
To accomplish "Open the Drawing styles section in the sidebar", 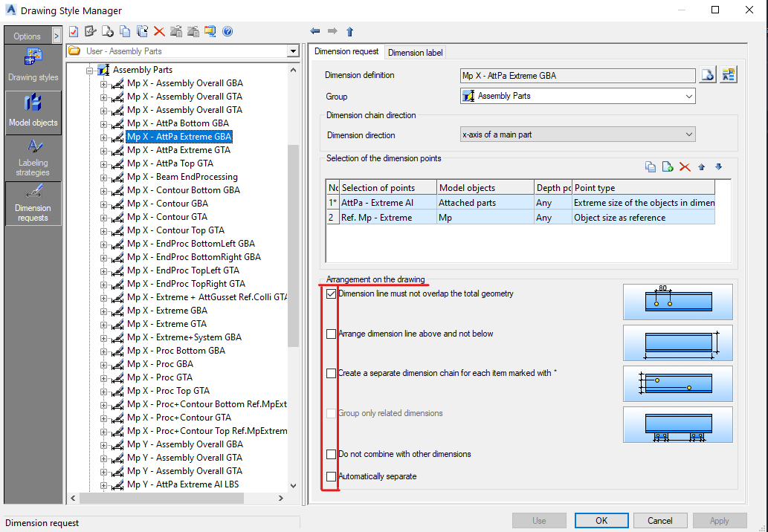I will pyautogui.click(x=33, y=65).
